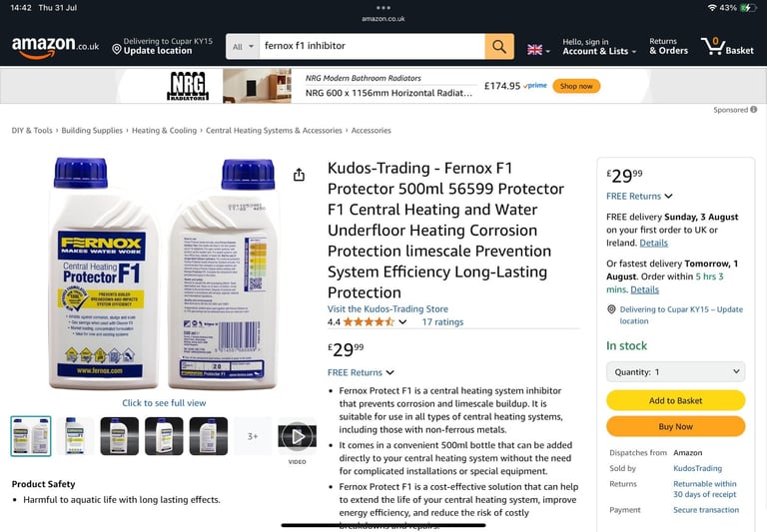Screen dimensions: 767x532
Task: Open Account & Lists menu
Action: pyautogui.click(x=599, y=47)
